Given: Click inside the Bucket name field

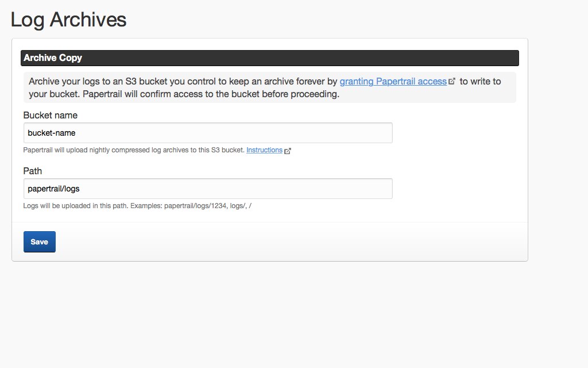Looking at the screenshot, I should pos(207,133).
